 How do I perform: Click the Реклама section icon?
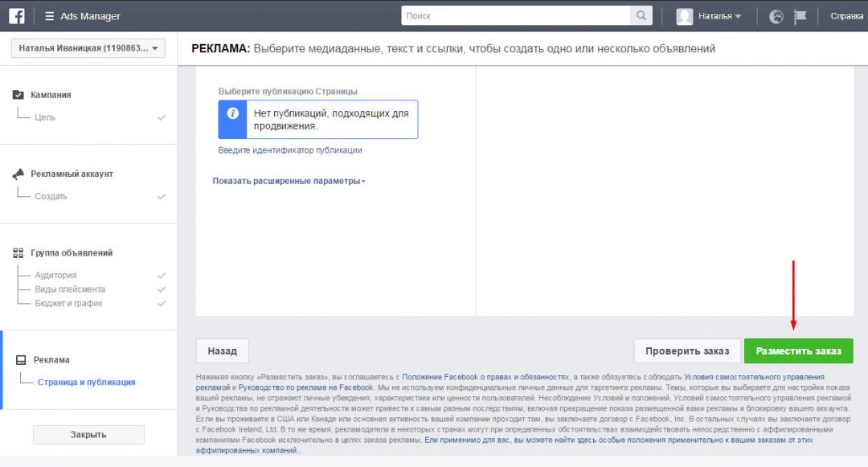coord(21,359)
